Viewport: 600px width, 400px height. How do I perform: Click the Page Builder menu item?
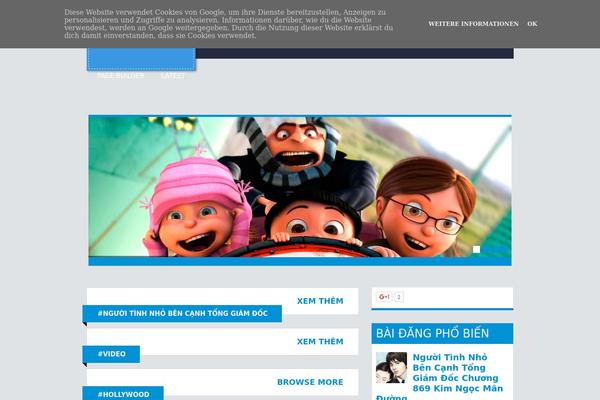tap(121, 76)
